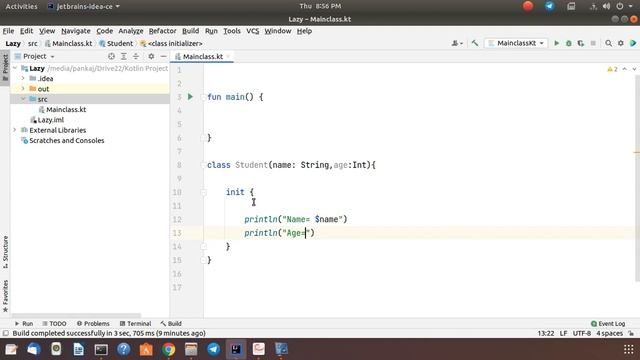This screenshot has width=640, height=360.
Task: Open MainclassKt run configuration dropdown
Action: (516, 43)
